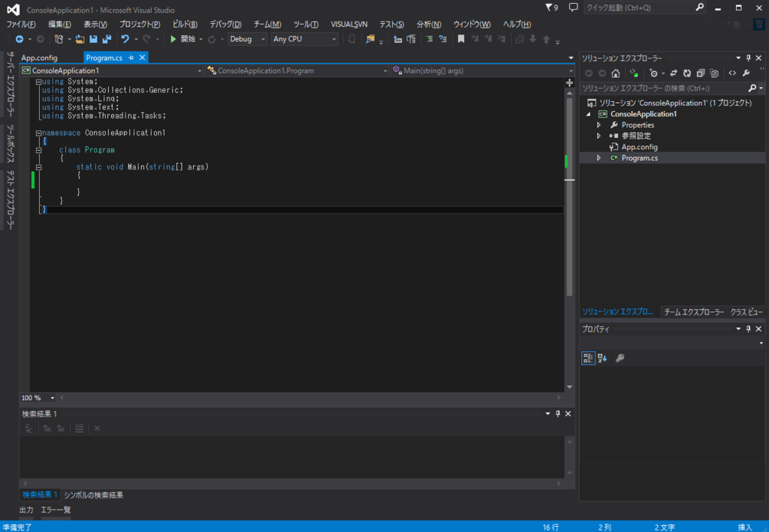Click the Property Pages wrench icon
The width and height of the screenshot is (769, 532).
click(620, 358)
